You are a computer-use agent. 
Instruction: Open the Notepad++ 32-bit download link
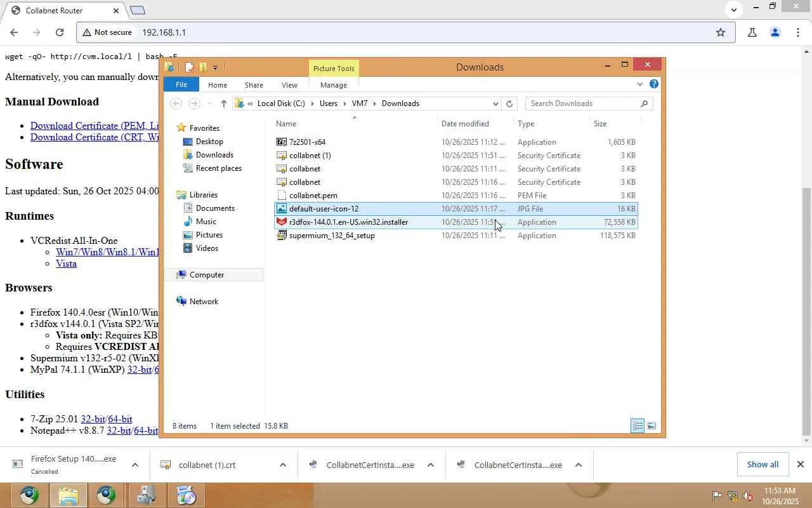tap(119, 431)
